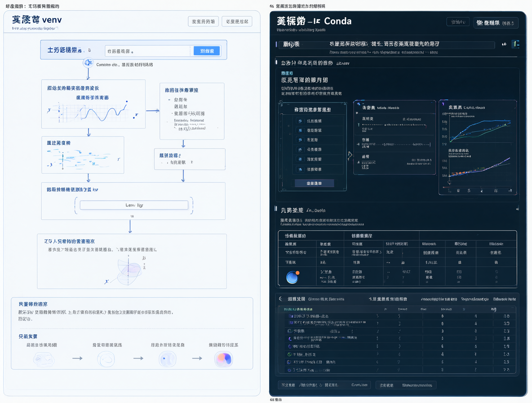Click the back chevron in the Conda package list header
The width and height of the screenshot is (532, 403).
[x=280, y=299]
